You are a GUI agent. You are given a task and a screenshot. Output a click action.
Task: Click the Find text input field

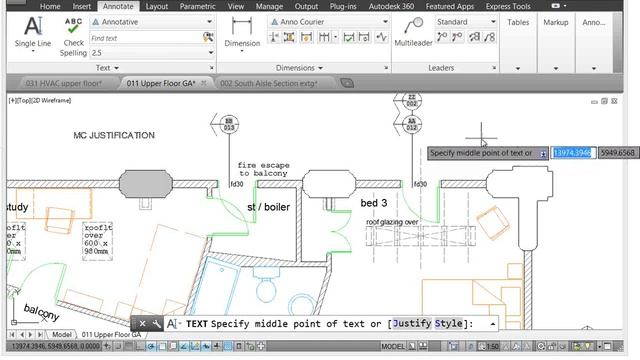[146, 38]
